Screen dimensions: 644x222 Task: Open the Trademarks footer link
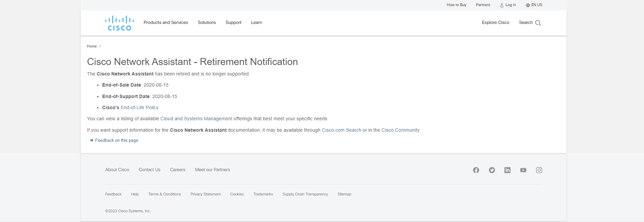[x=263, y=194]
